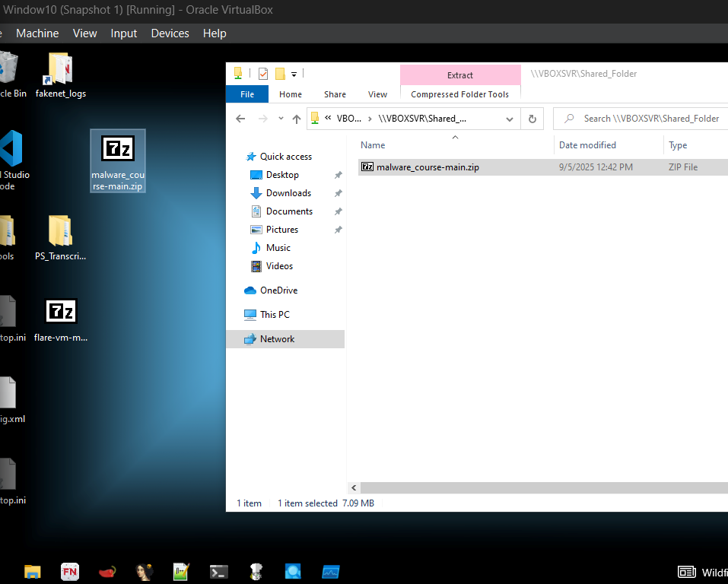Screen dimensions: 728x584
Task: Expand the address bar history dropdown
Action: (510, 119)
